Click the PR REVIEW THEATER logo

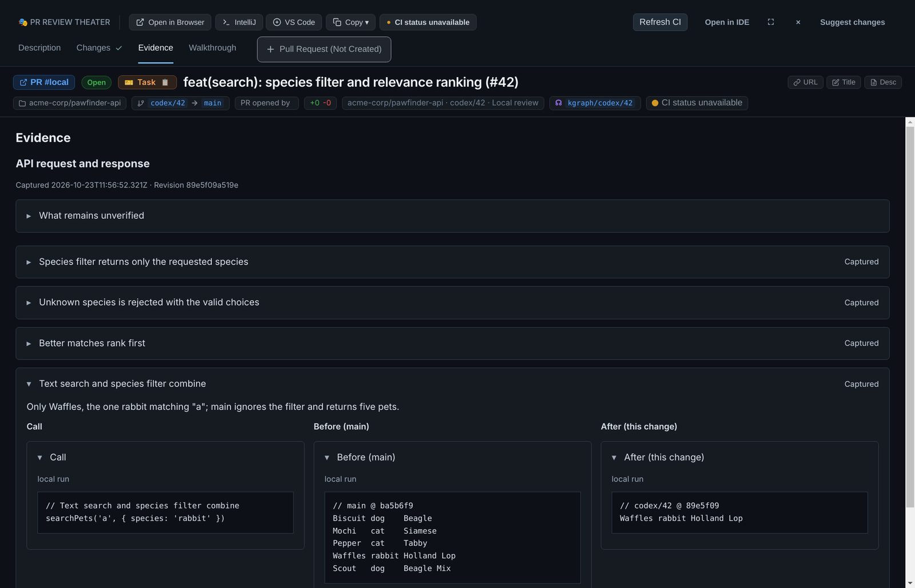(64, 22)
